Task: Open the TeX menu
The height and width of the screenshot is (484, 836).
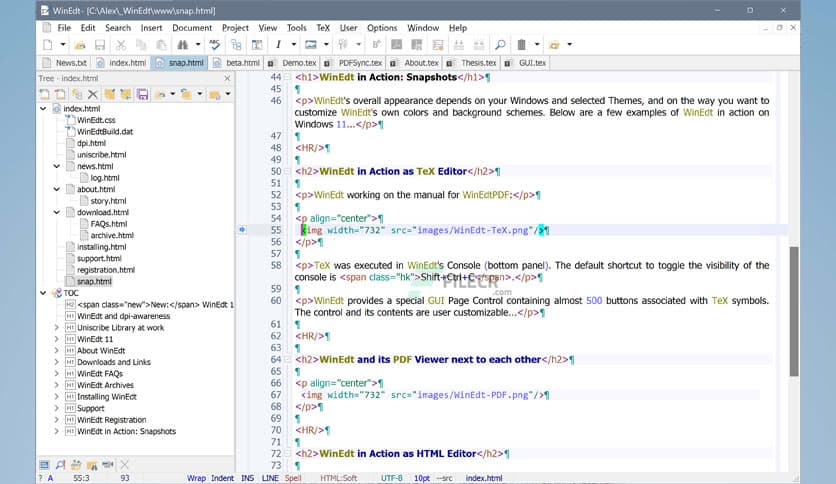Action: click(x=323, y=28)
